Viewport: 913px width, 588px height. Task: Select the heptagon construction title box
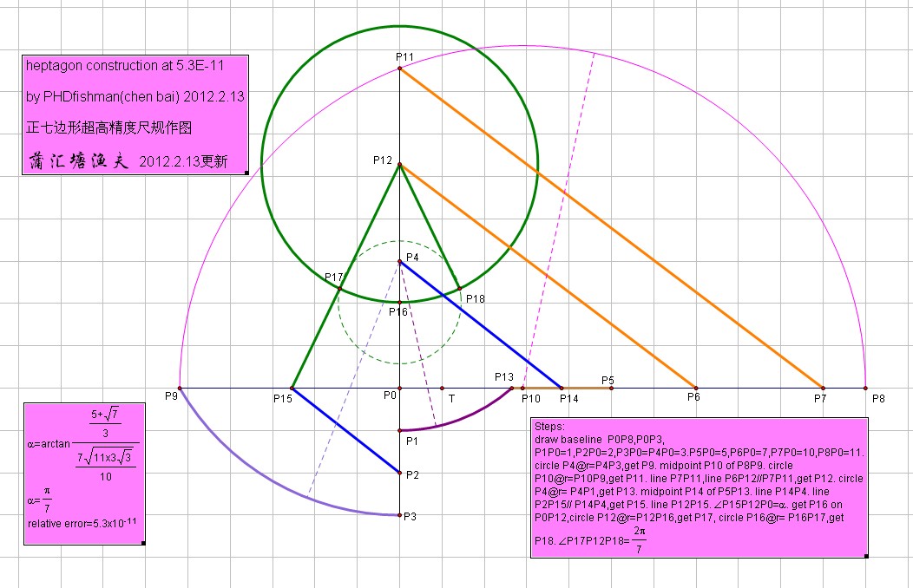click(x=135, y=113)
